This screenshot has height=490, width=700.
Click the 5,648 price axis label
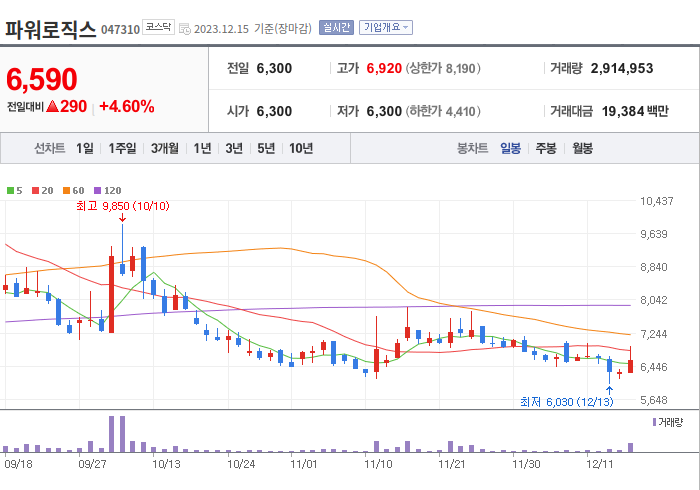coord(654,400)
